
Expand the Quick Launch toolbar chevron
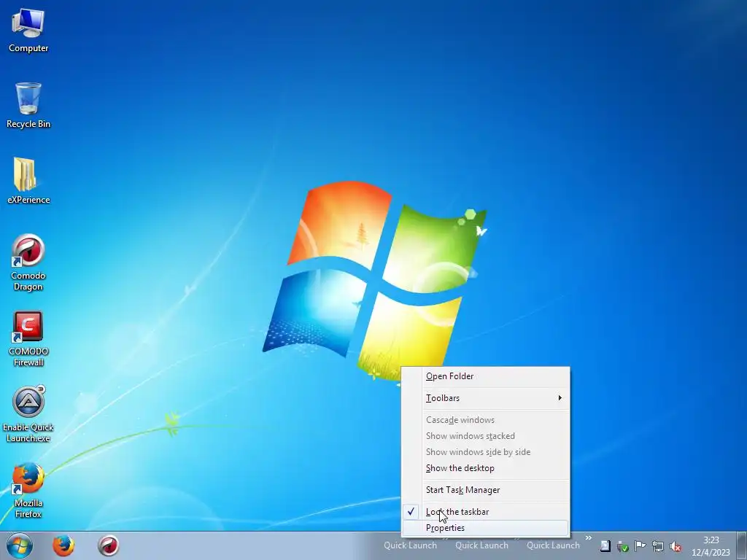589,538
